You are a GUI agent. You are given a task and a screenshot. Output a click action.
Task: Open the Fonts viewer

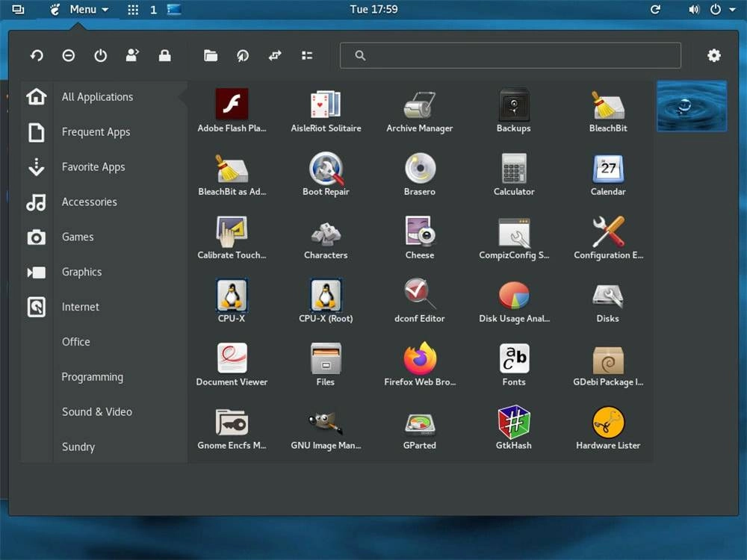[514, 364]
